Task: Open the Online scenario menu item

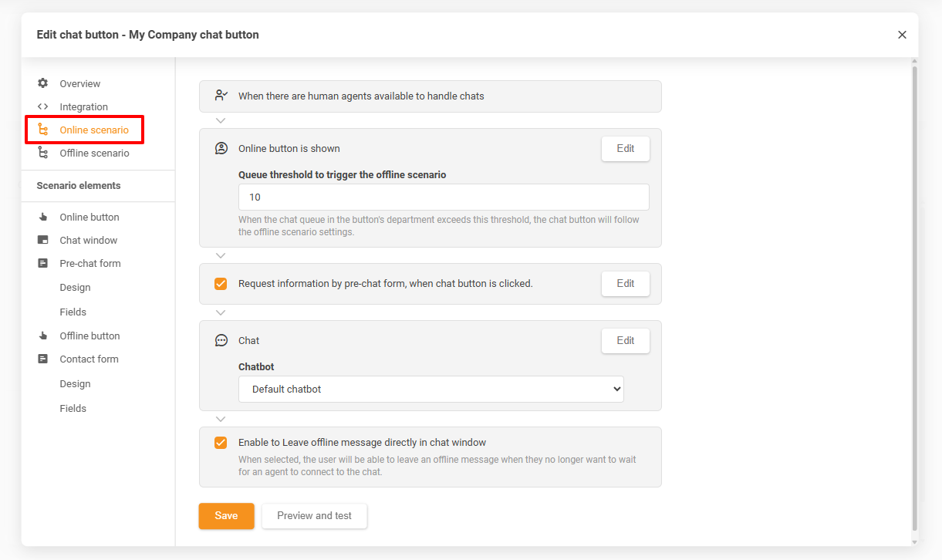Action: (94, 130)
